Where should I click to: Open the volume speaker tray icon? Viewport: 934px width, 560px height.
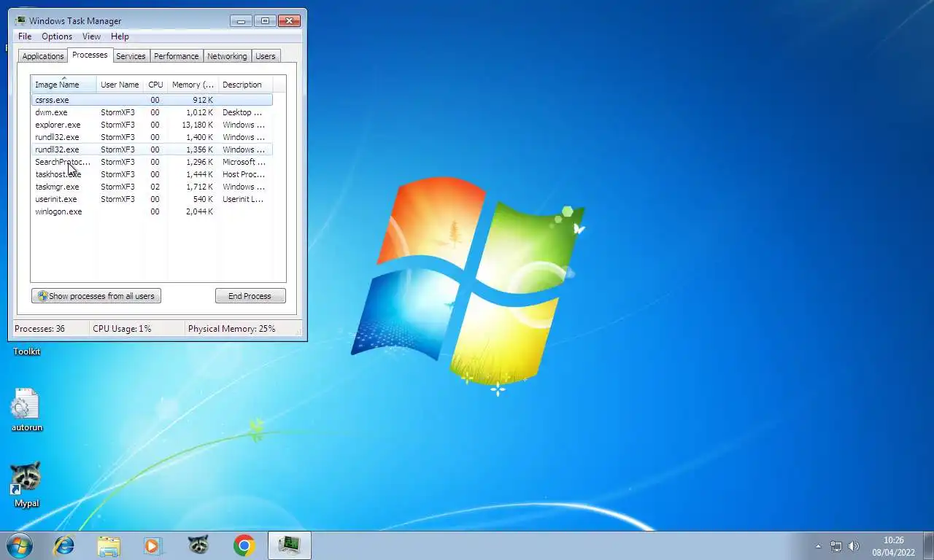[854, 546]
